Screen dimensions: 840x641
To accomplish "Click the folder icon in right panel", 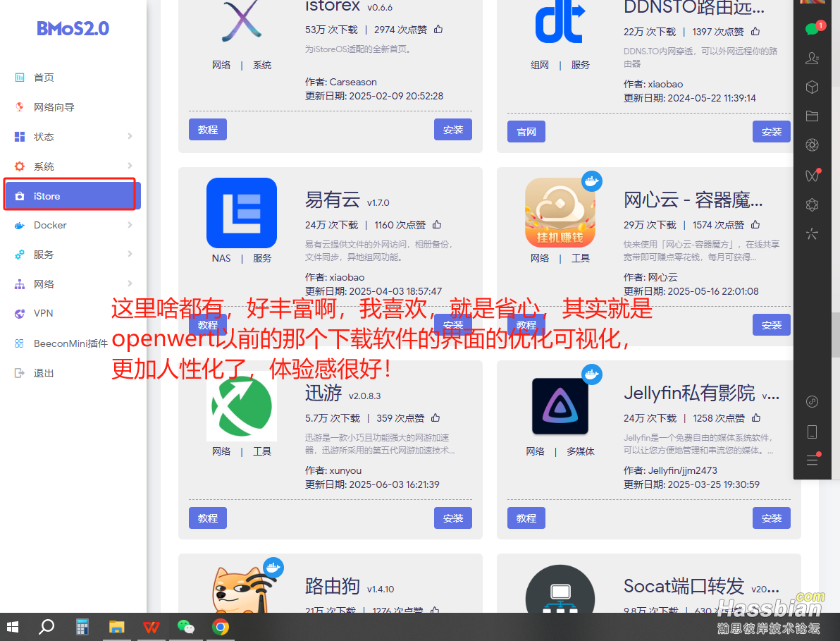I will pyautogui.click(x=812, y=116).
